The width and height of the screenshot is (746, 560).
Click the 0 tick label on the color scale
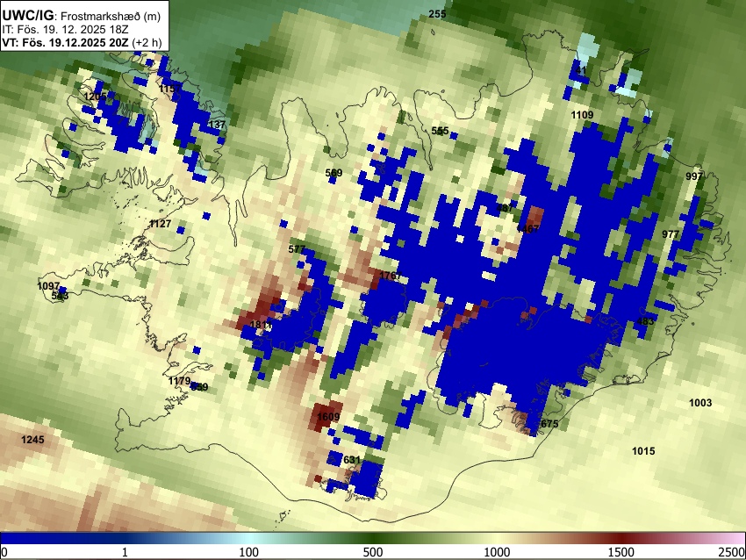4,552
